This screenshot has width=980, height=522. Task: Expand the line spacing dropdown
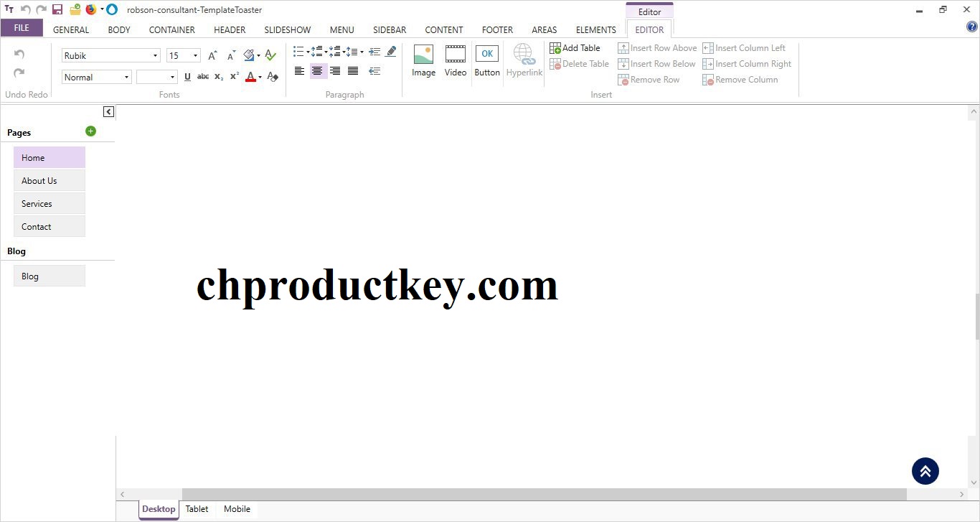tap(362, 52)
